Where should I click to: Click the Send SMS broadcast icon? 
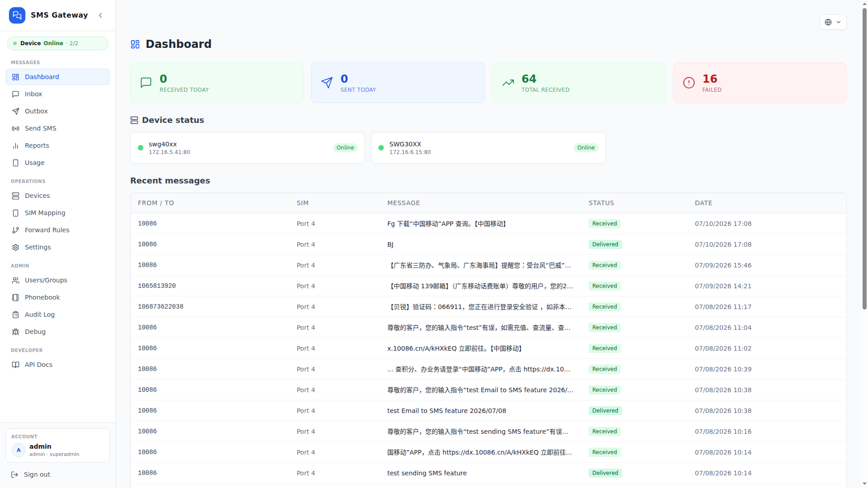16,128
